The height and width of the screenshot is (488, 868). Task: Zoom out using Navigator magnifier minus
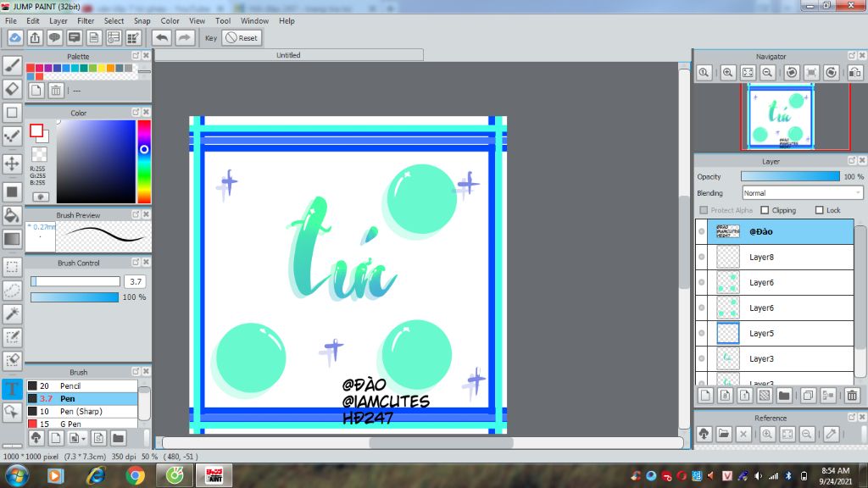click(767, 73)
